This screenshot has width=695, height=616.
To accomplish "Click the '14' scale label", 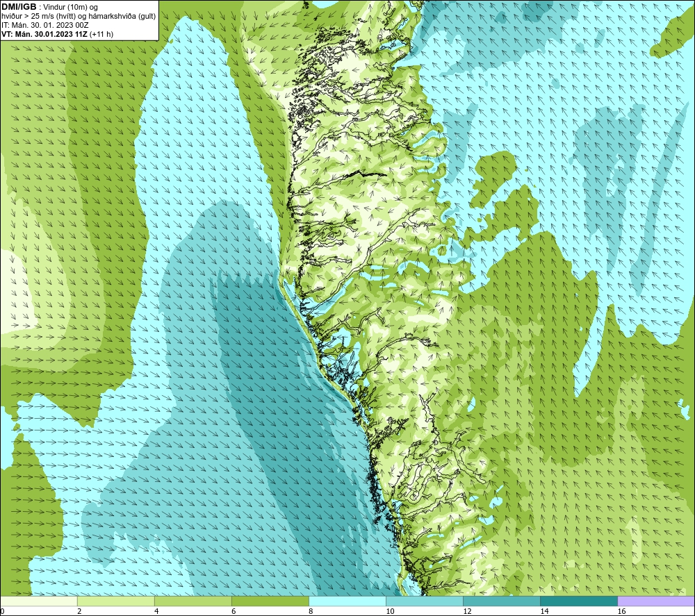I will click(544, 611).
